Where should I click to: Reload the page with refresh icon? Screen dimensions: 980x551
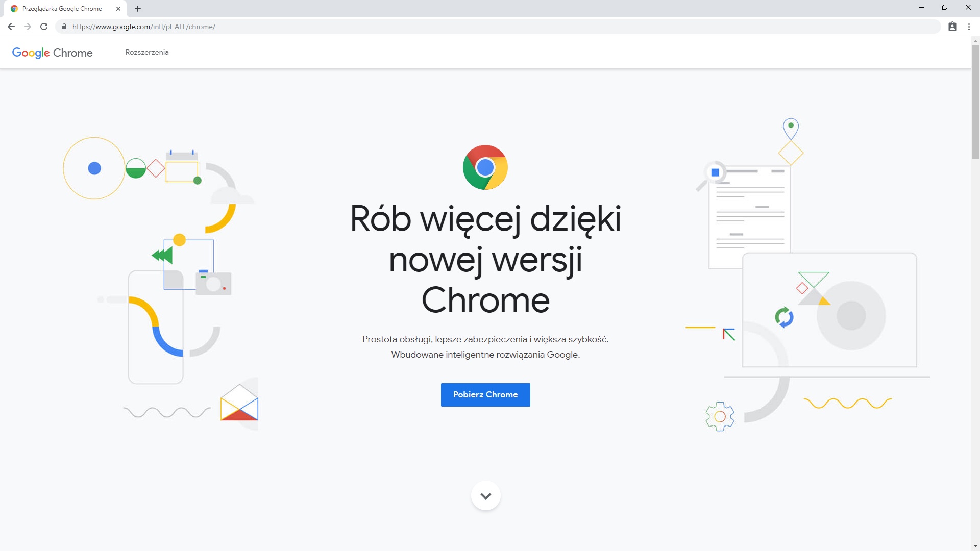pos(44,27)
